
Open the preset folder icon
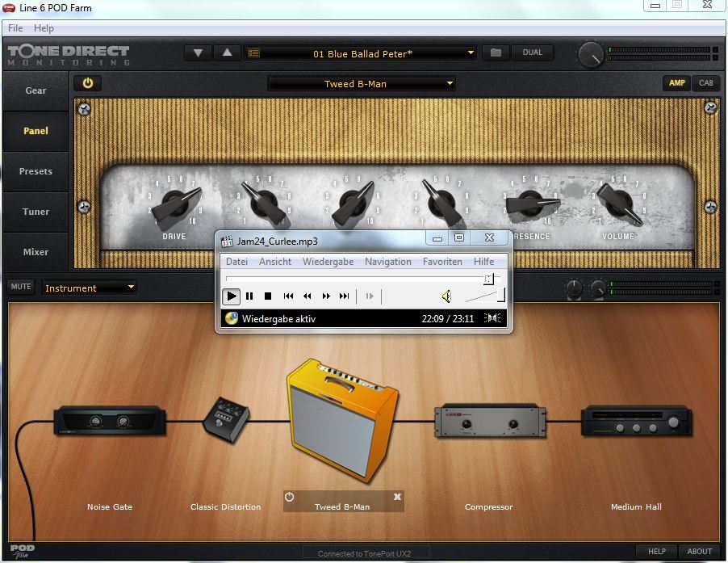[496, 53]
